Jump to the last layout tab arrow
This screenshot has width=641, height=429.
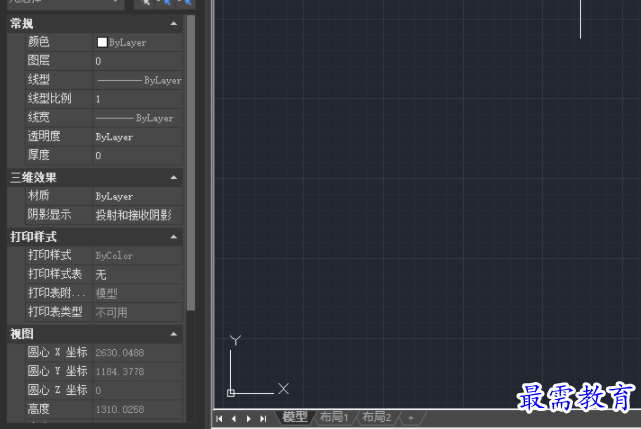click(263, 418)
